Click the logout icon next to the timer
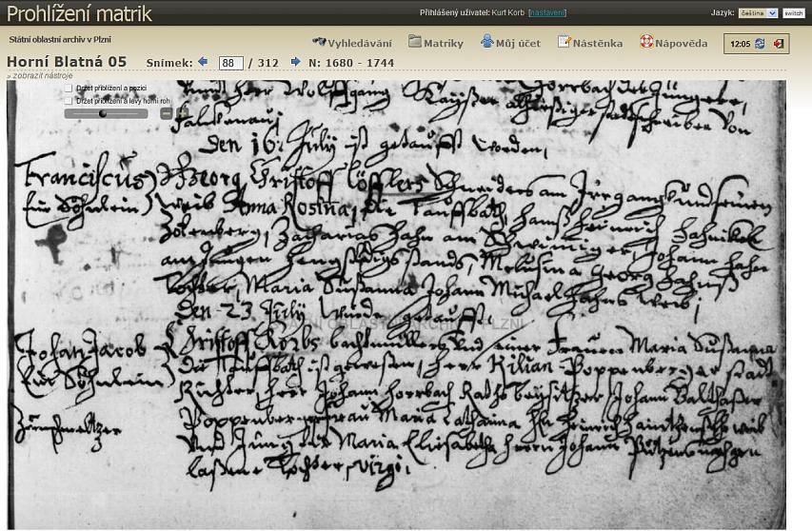The image size is (812, 531). (x=778, y=44)
